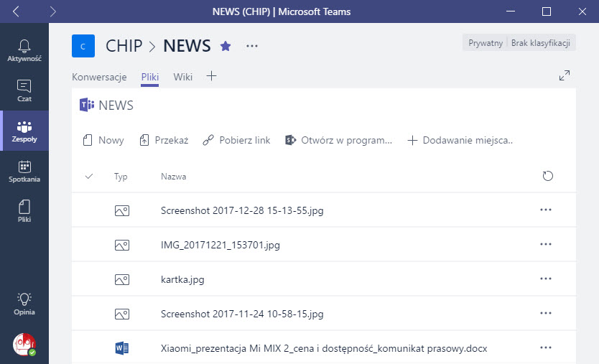Open the user profile avatar

coord(24,345)
